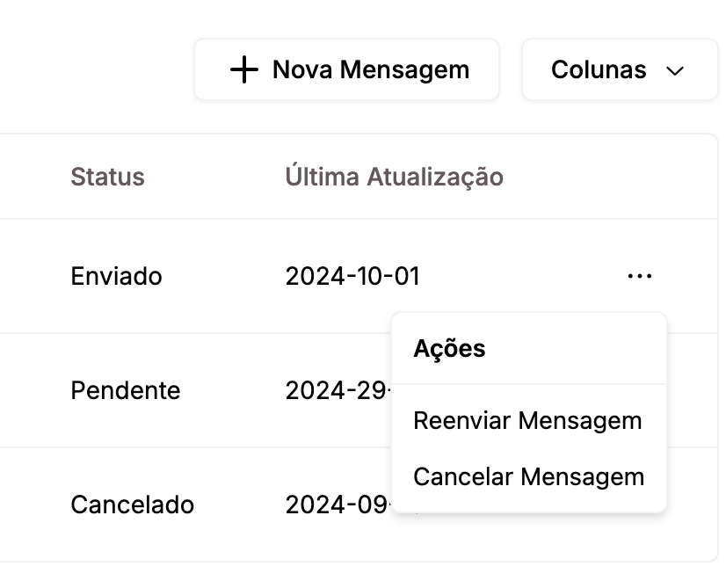Select the Cancelado row in the table
This screenshot has height=588, width=726.
132,505
